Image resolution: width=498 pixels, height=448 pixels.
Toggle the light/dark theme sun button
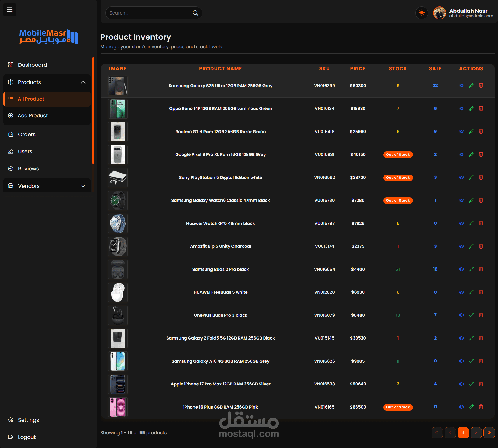coord(422,13)
